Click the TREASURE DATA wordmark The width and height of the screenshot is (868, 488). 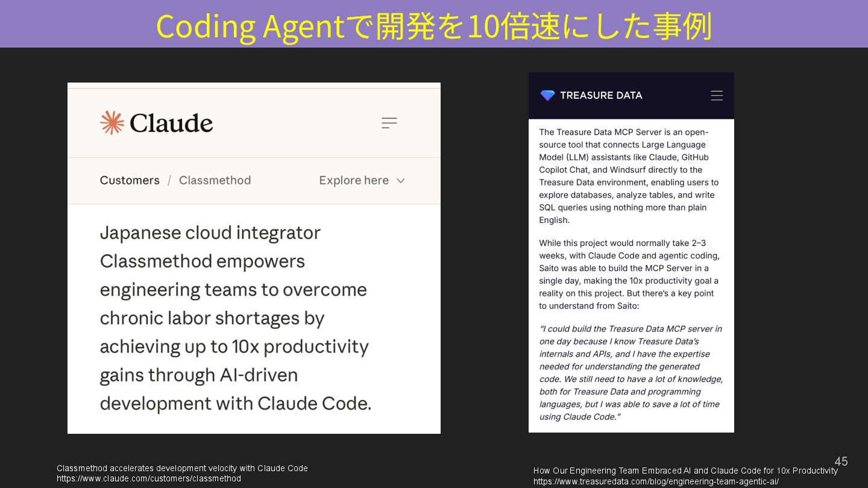click(x=601, y=95)
